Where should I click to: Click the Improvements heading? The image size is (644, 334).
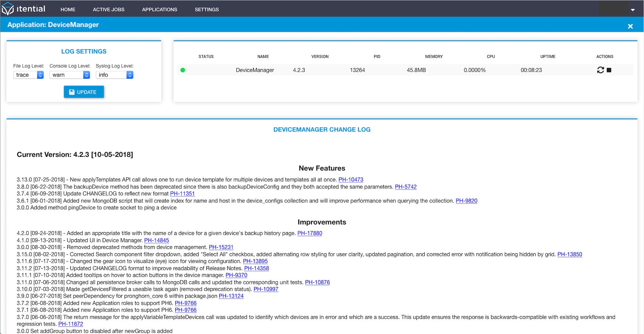click(322, 222)
